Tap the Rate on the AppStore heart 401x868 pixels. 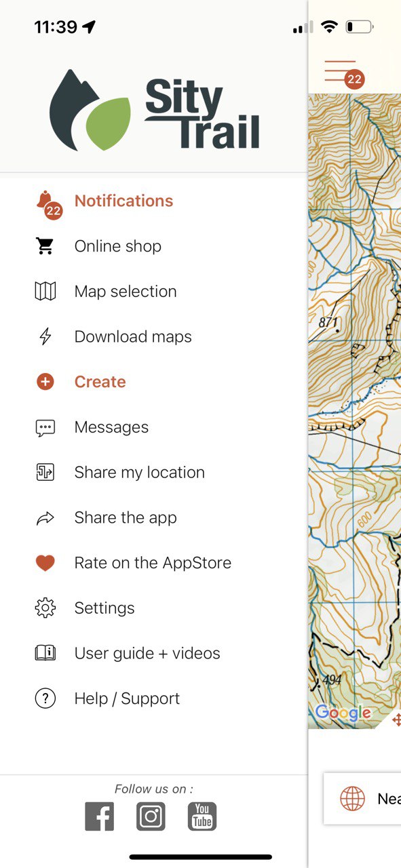(x=45, y=563)
